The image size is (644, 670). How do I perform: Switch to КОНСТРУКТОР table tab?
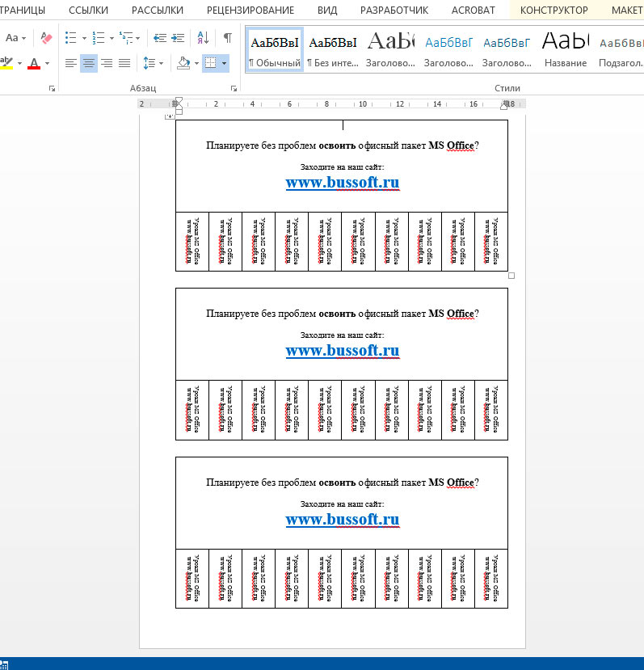pos(554,11)
